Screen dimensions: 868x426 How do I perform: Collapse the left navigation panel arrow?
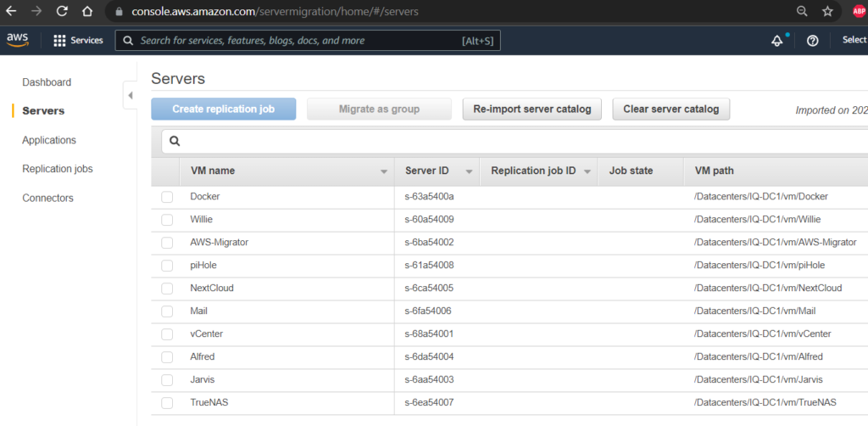130,95
